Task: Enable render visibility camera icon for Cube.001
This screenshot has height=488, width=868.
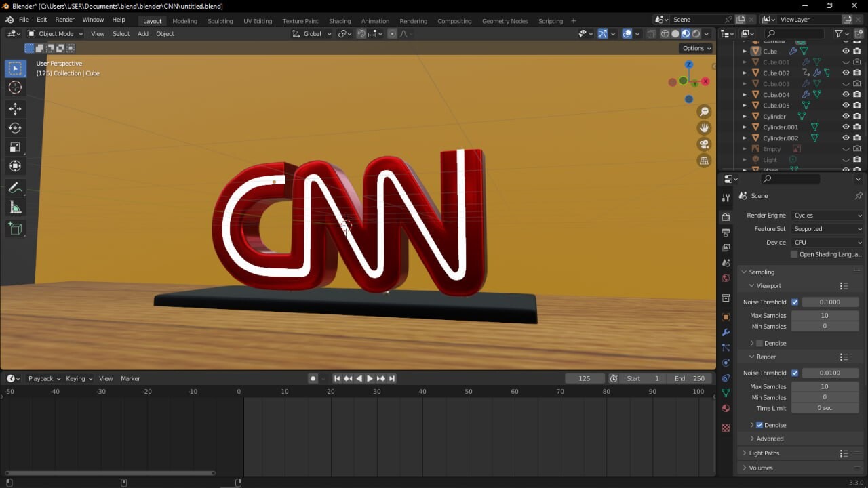Action: tap(857, 62)
